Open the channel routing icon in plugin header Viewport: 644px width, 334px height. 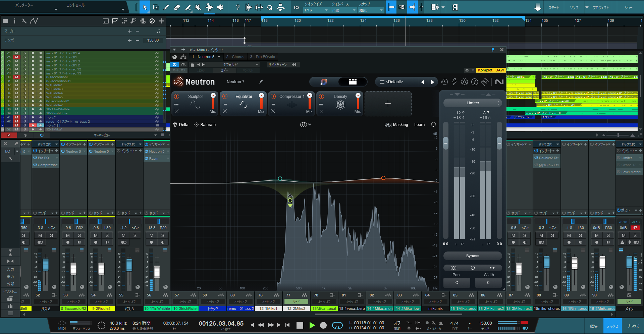tap(183, 57)
